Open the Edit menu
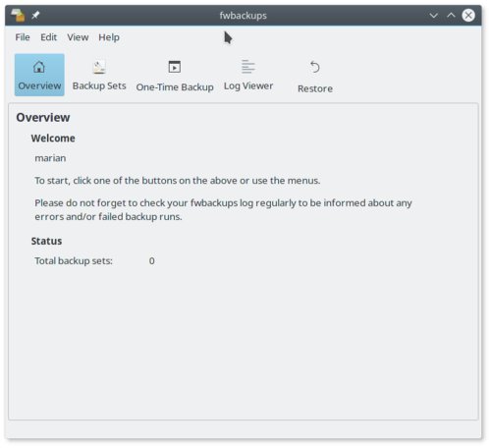491x448 pixels. (x=48, y=37)
